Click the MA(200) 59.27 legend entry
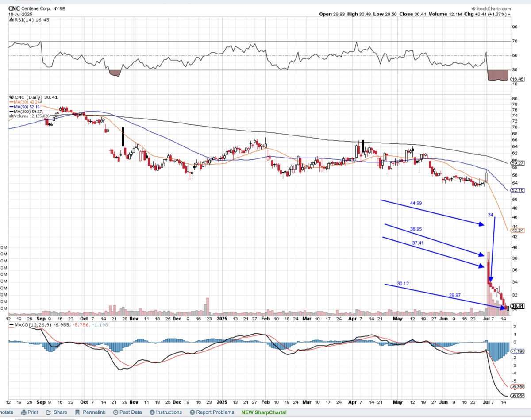 (26, 112)
